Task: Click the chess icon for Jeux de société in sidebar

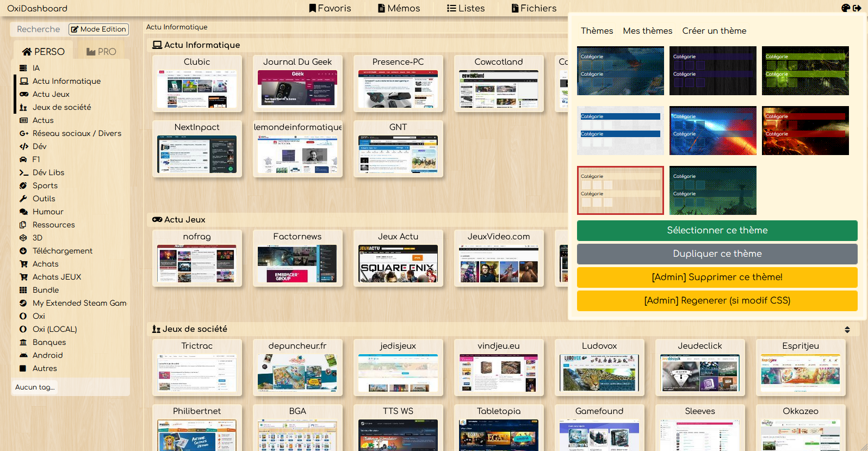Action: coord(23,107)
